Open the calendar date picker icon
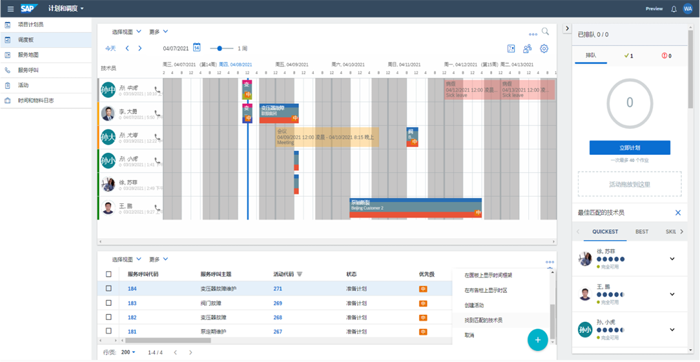 click(x=197, y=48)
